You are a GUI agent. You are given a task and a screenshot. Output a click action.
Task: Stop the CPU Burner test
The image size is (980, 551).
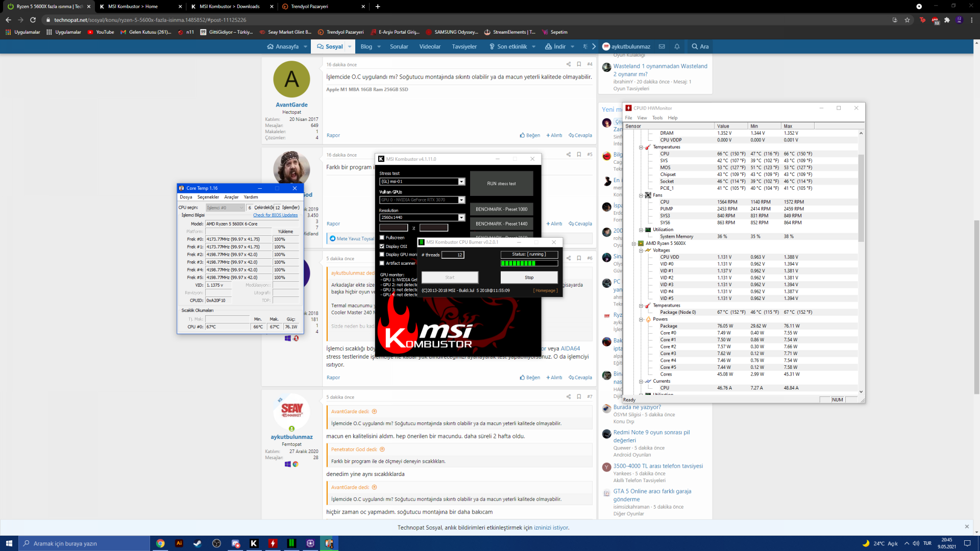pos(529,278)
